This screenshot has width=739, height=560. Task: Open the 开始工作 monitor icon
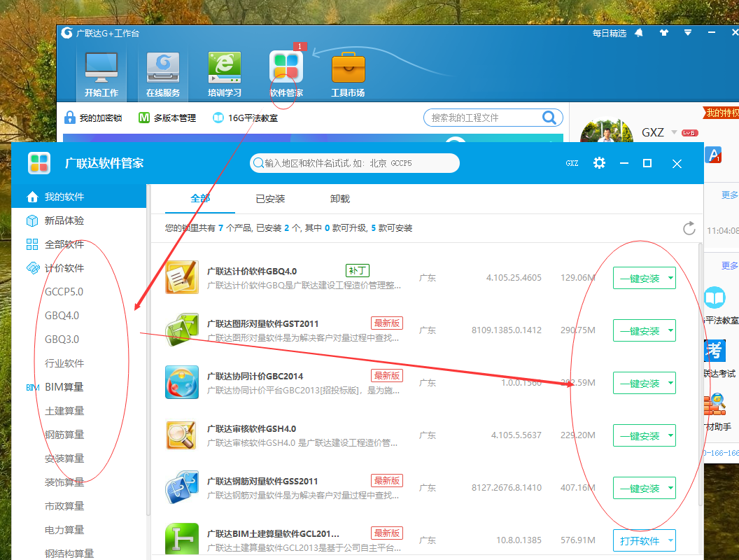pyautogui.click(x=101, y=74)
